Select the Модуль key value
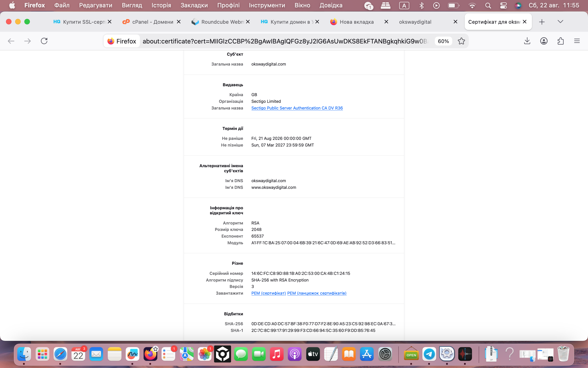 tap(323, 243)
